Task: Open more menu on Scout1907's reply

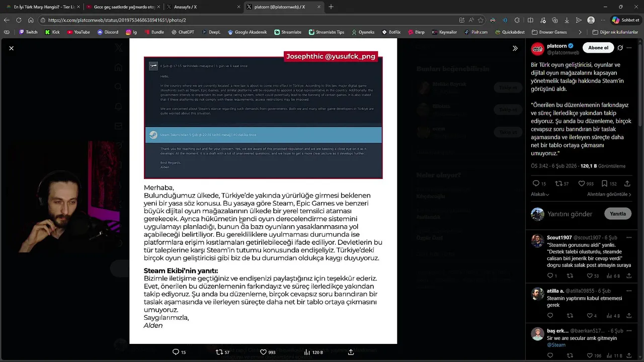Action: (629, 237)
